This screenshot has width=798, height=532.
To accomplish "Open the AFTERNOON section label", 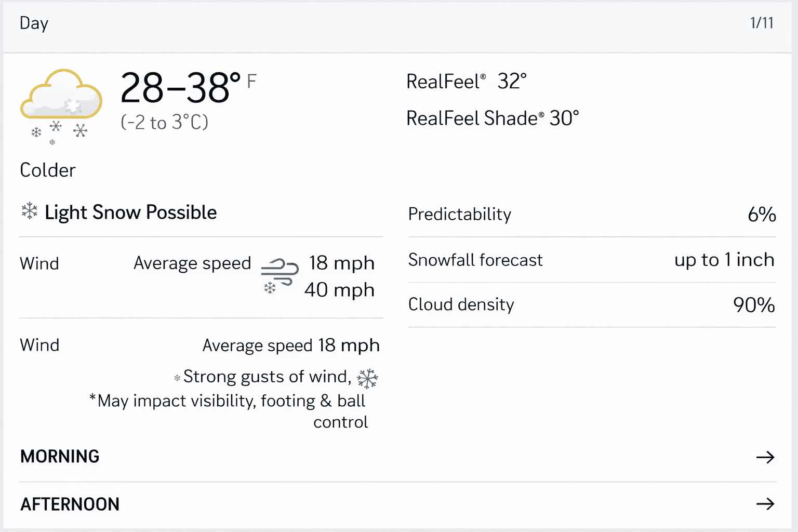I will click(70, 504).
